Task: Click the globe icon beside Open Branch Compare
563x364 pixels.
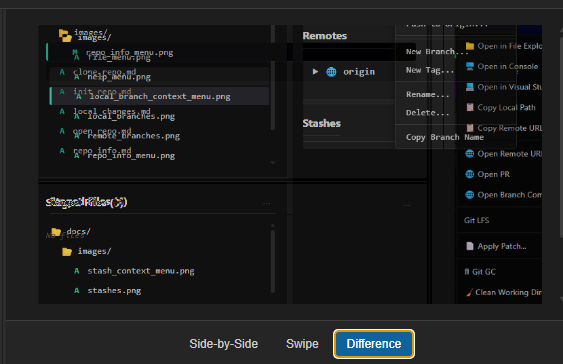Action: [470, 195]
